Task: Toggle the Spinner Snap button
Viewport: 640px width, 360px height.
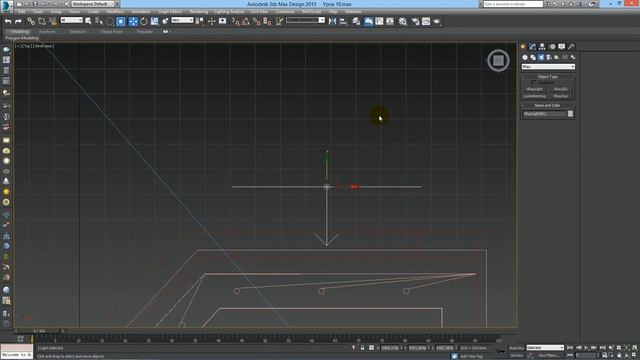Action: 267,21
